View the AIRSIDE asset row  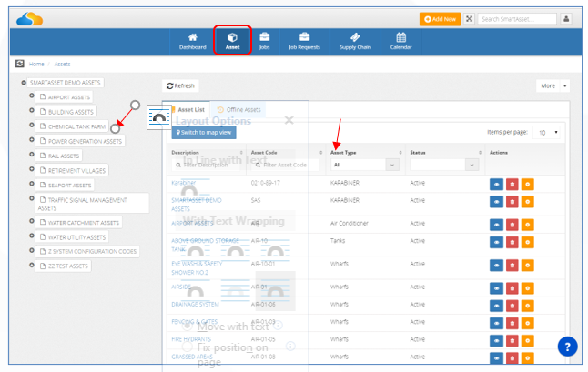[496, 288]
